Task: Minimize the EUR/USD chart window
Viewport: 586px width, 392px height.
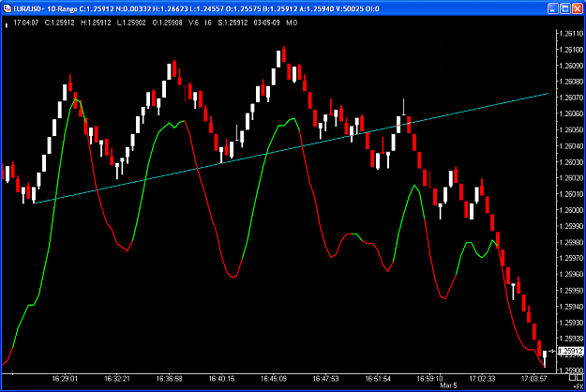Action: click(553, 8)
